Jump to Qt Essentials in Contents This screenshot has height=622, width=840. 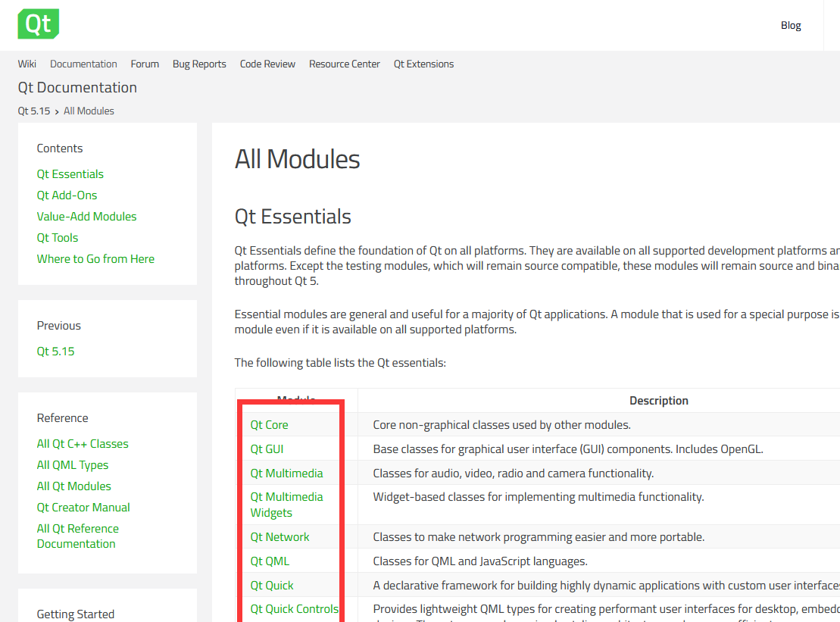[70, 174]
